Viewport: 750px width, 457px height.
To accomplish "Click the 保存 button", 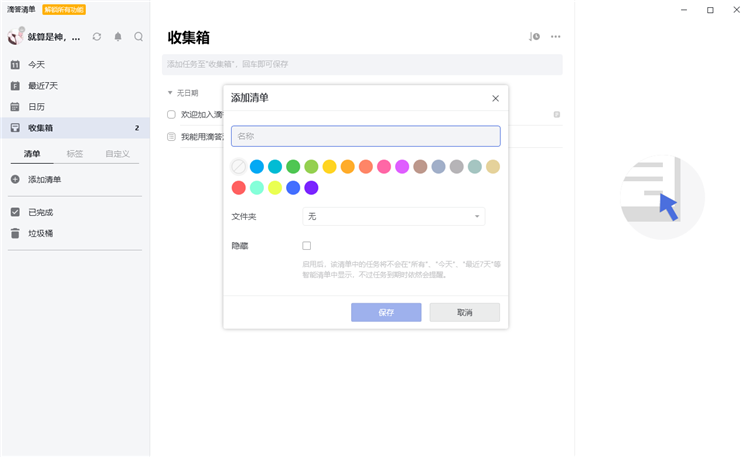I will tap(386, 312).
